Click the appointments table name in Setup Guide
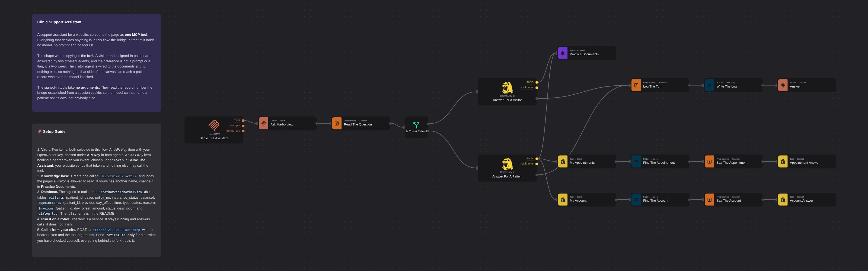Screen dimensions: 868x271 [x=50, y=203]
